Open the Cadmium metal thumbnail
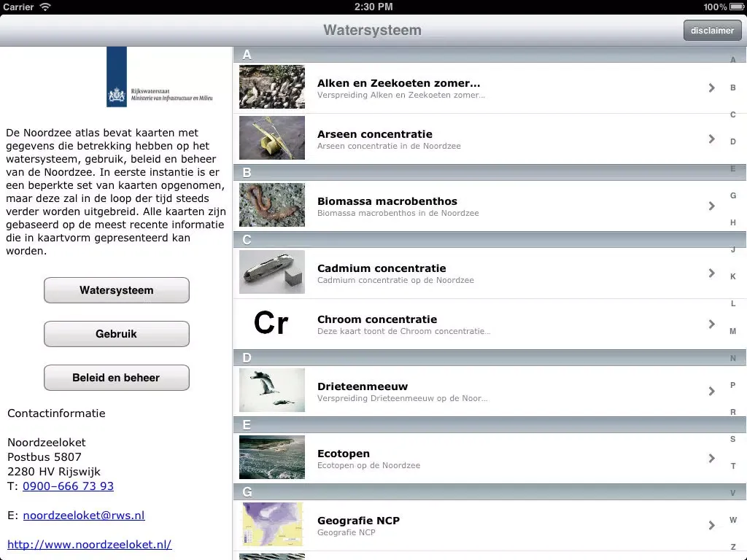 (x=272, y=272)
